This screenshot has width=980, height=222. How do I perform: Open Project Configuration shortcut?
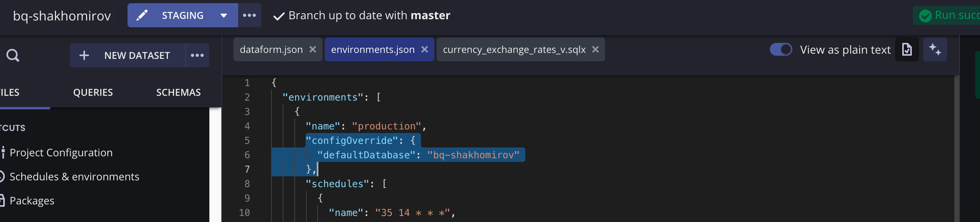click(x=61, y=153)
